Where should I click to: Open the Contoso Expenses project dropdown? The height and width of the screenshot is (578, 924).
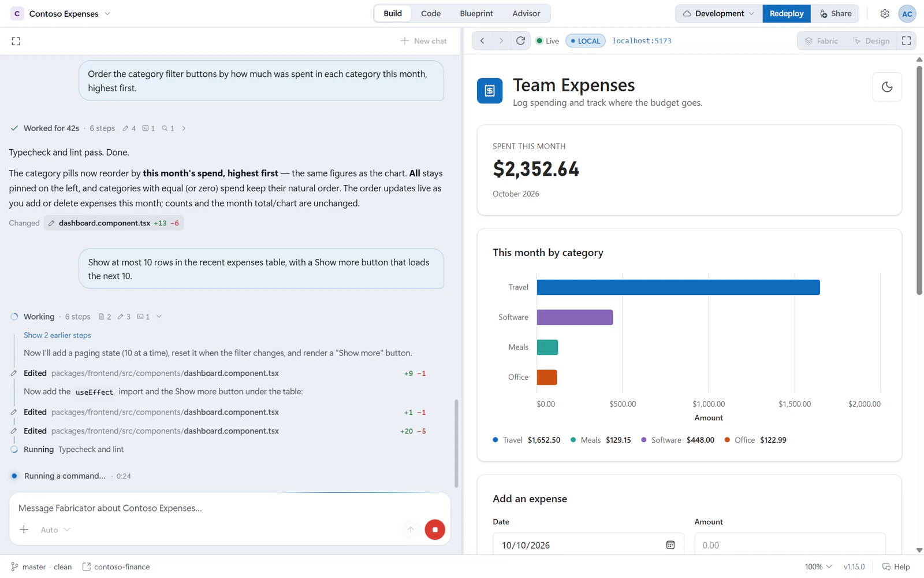61,13
